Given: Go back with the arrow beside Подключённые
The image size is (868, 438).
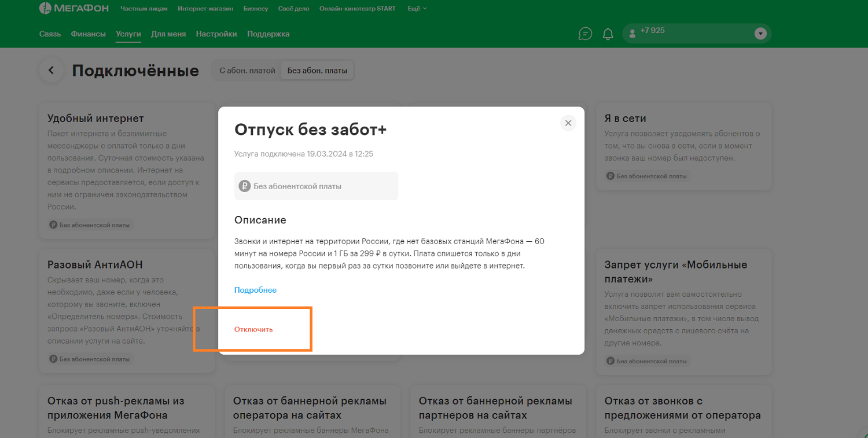Looking at the screenshot, I should 51,70.
